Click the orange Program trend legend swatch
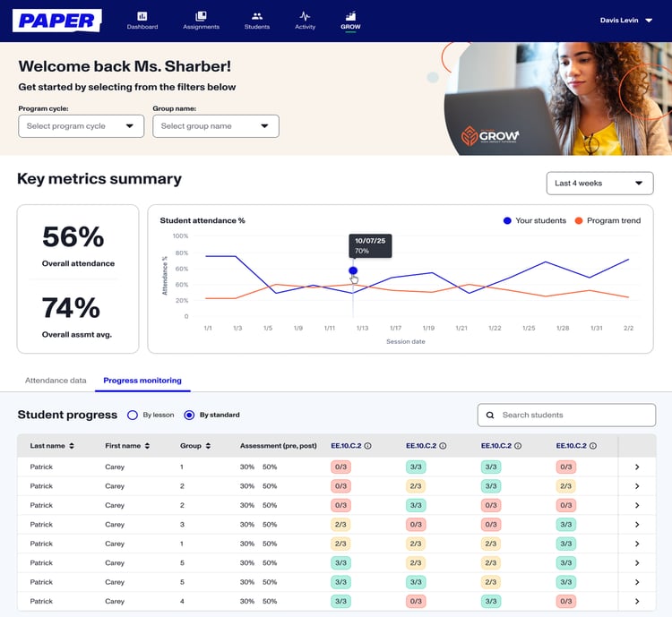 (579, 220)
